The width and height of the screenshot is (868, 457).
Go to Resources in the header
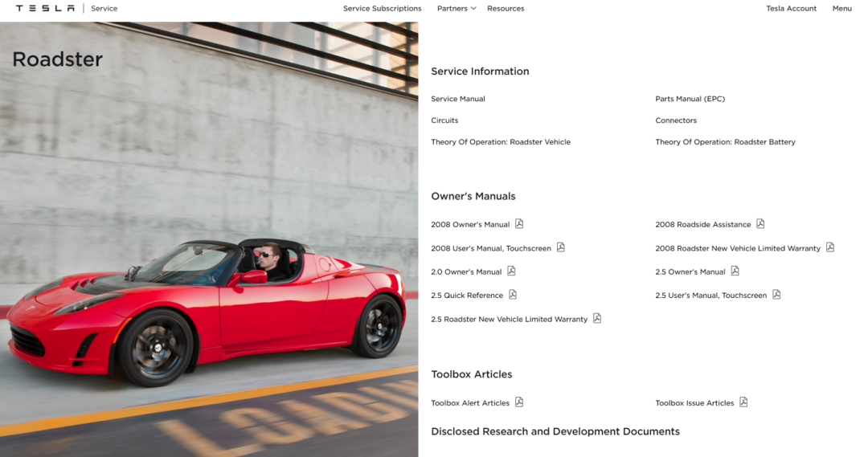[506, 8]
